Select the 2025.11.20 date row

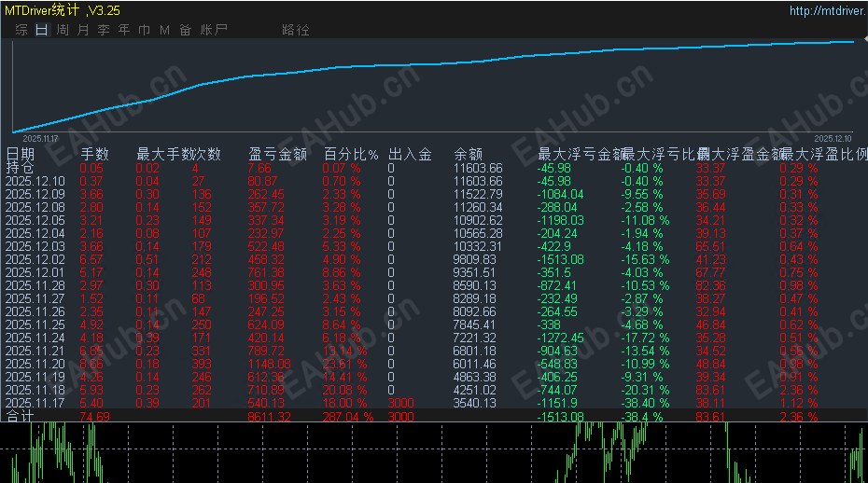pos(35,364)
